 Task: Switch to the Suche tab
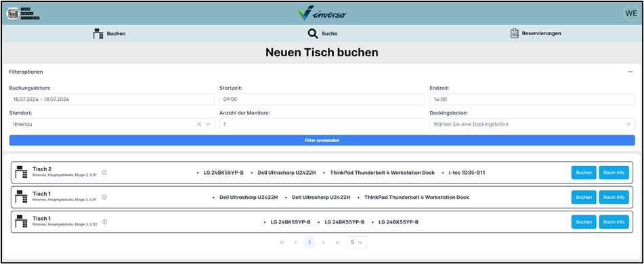[322, 34]
